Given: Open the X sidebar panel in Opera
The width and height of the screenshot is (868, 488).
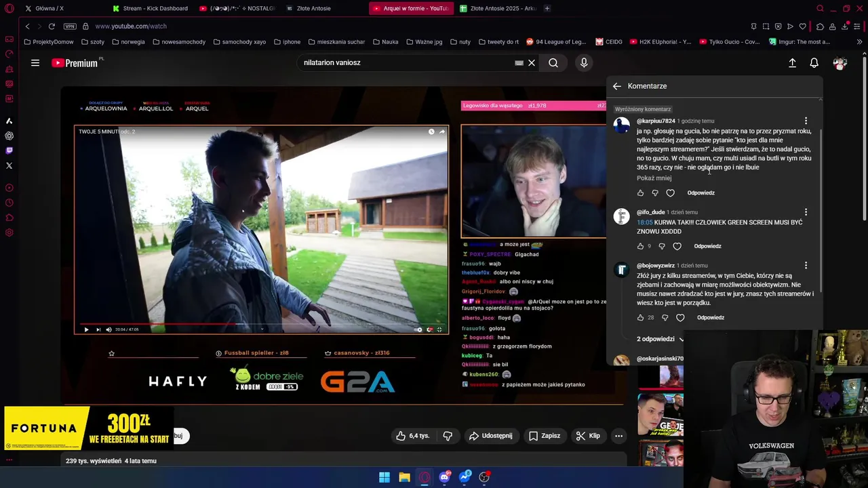Looking at the screenshot, I should [9, 165].
